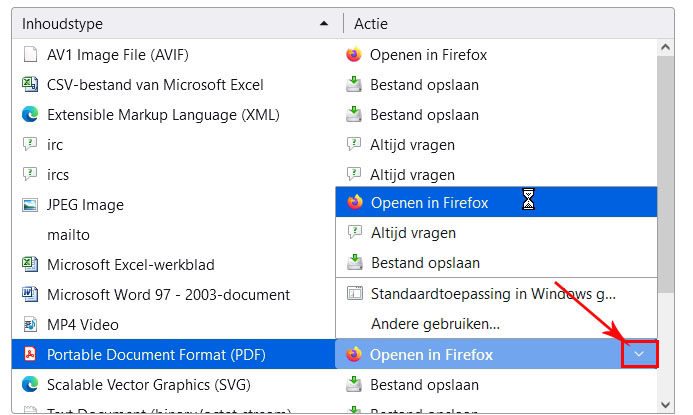Click the Word icon beside Microsoft Word 97 document

coord(30,295)
